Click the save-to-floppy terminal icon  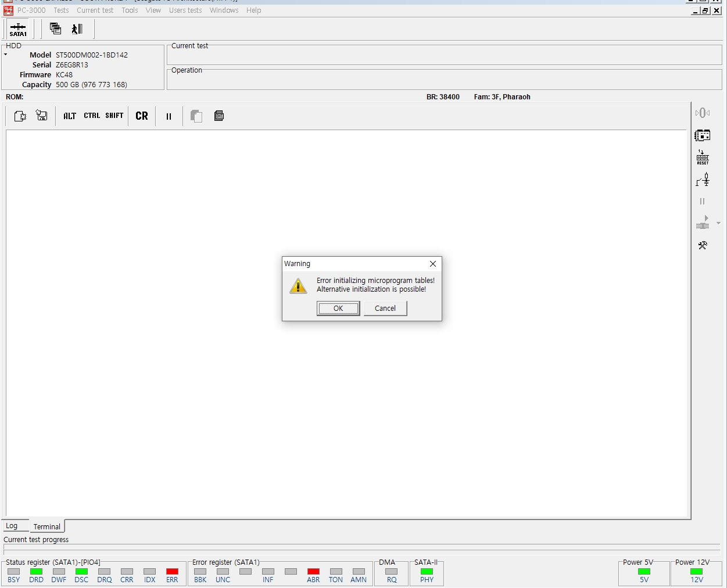click(x=42, y=116)
